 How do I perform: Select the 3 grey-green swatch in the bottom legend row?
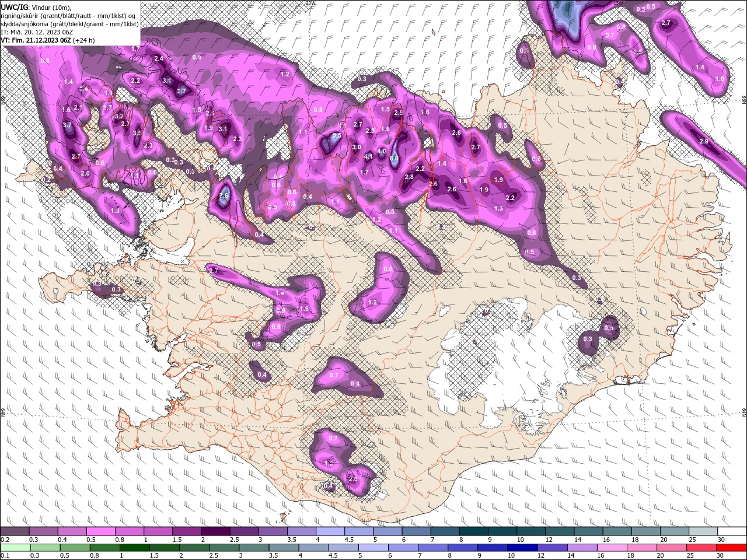(x=253, y=548)
